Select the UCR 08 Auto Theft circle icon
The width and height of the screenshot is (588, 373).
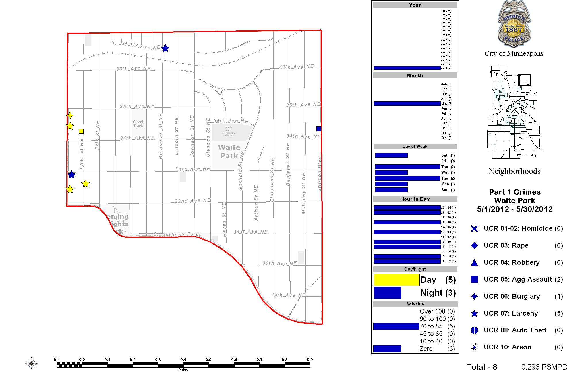tap(474, 330)
